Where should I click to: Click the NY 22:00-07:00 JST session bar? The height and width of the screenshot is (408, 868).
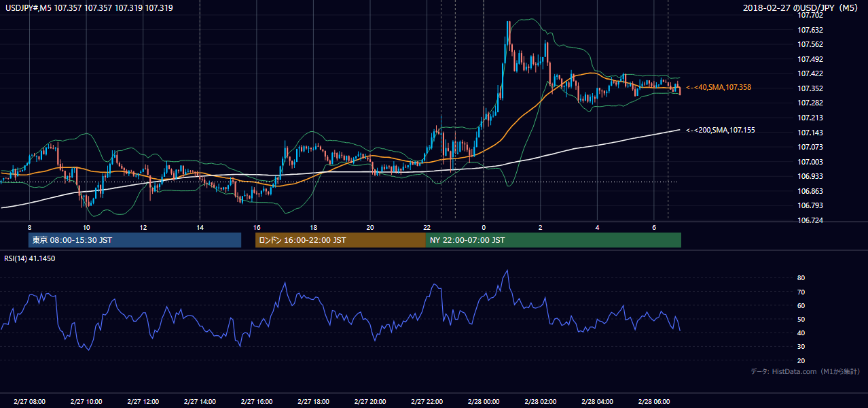point(554,240)
